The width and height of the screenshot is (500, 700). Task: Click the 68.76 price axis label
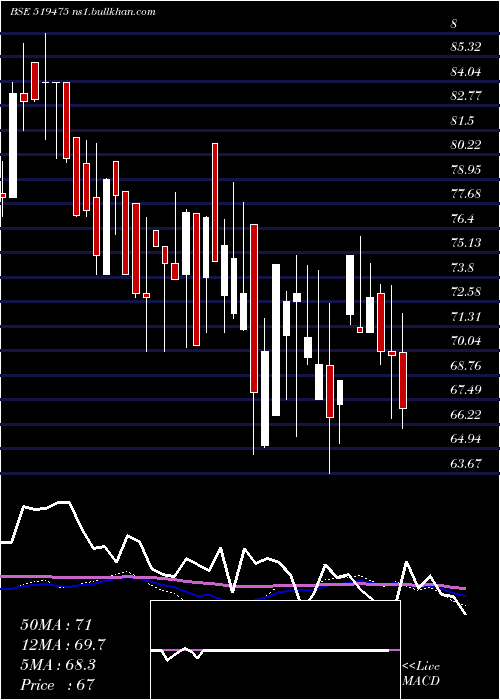[x=466, y=366]
